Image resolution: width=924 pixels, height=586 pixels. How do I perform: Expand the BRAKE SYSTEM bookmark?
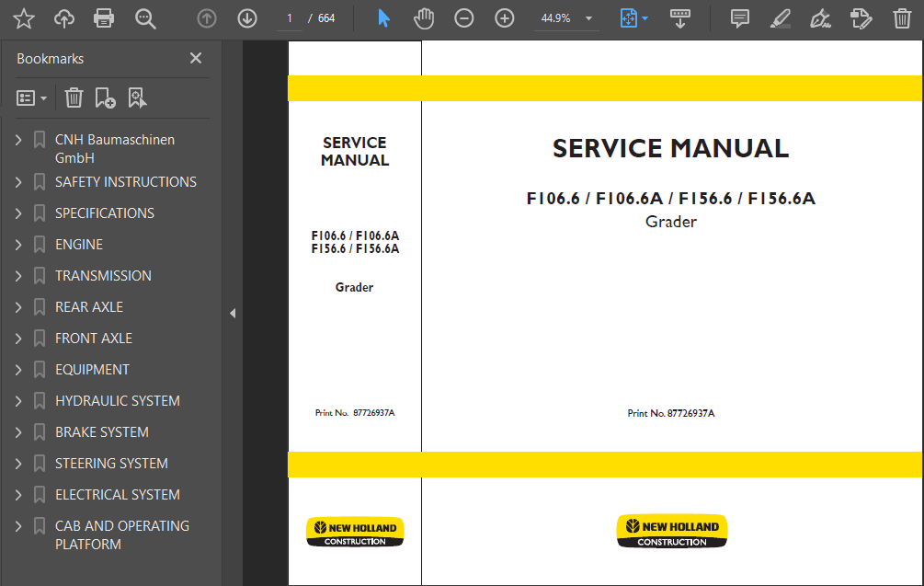coord(18,432)
